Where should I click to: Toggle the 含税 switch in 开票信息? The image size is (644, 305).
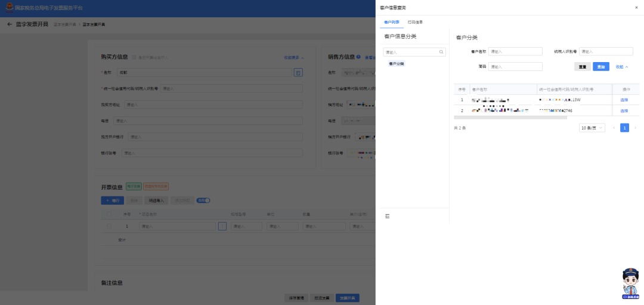(203, 201)
